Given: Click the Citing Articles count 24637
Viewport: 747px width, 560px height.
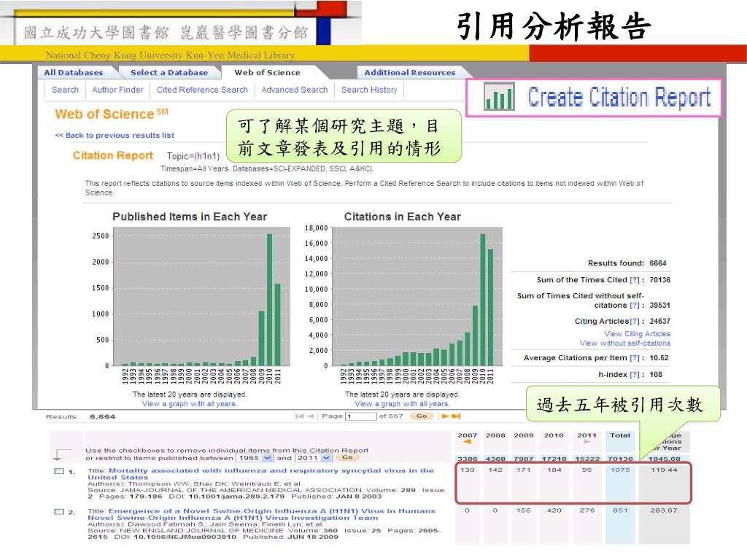Looking at the screenshot, I should click(659, 322).
